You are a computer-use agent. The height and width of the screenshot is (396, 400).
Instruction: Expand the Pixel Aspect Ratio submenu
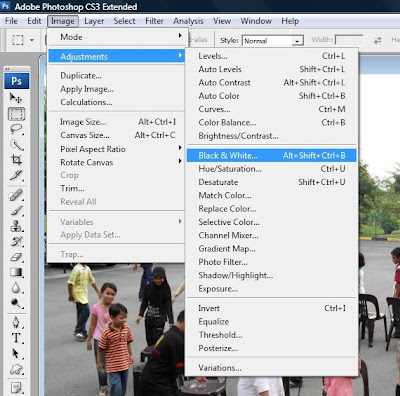click(116, 149)
